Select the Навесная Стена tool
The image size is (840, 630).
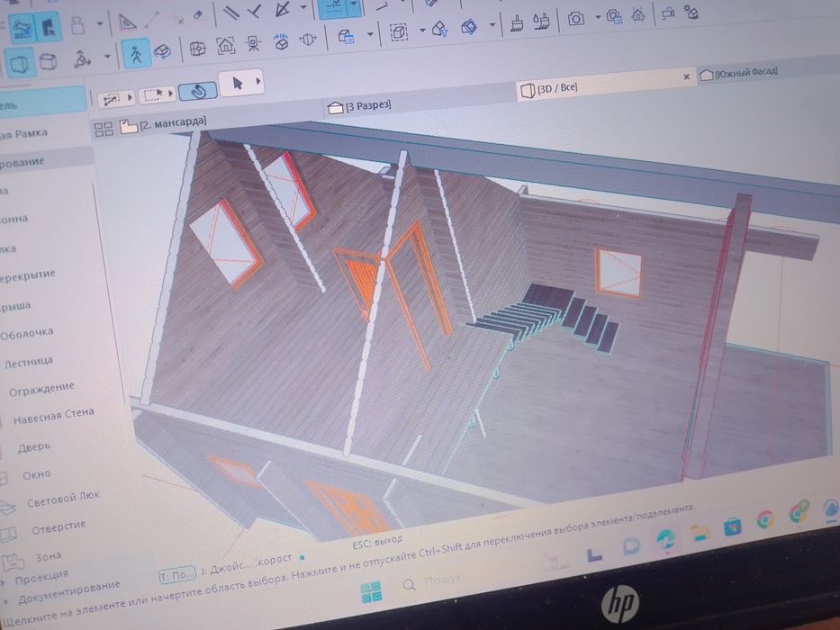[x=52, y=416]
